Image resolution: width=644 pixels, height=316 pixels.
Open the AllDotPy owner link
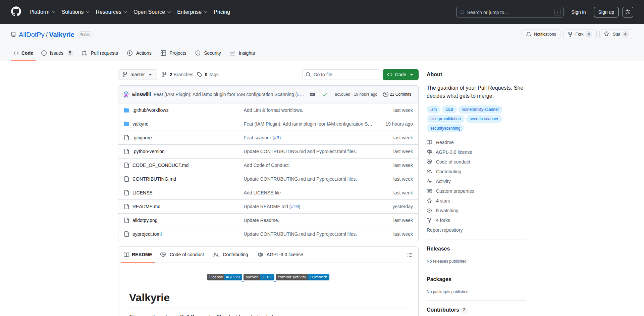click(32, 35)
